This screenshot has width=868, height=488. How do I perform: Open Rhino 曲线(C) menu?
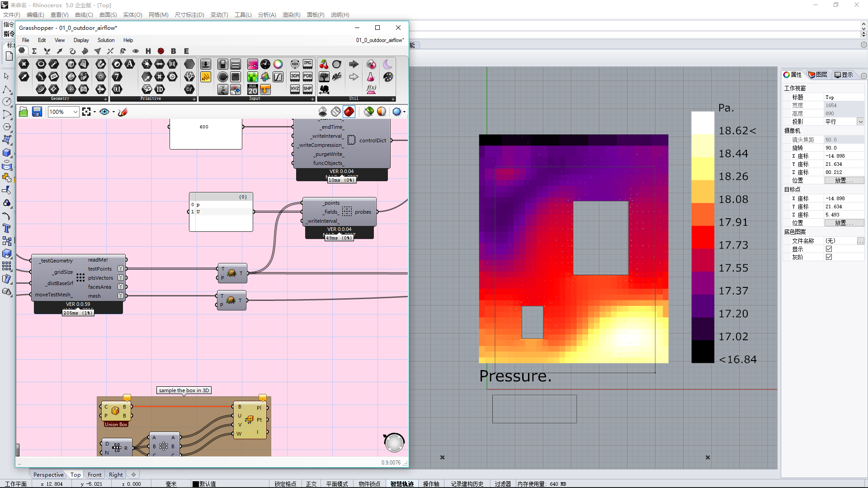(84, 15)
